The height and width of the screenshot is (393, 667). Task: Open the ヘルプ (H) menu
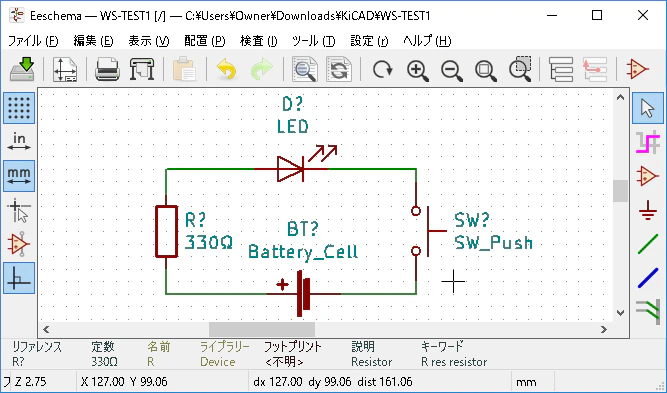[x=427, y=41]
